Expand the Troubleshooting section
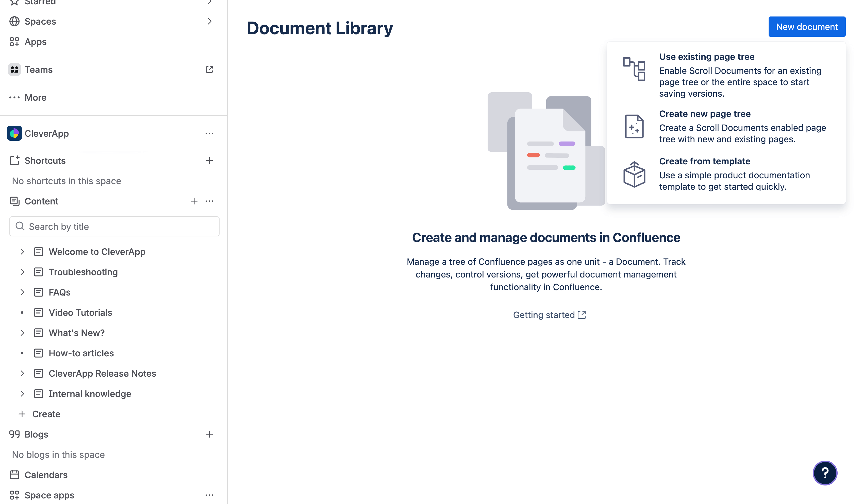Image resolution: width=862 pixels, height=504 pixels. [x=22, y=272]
